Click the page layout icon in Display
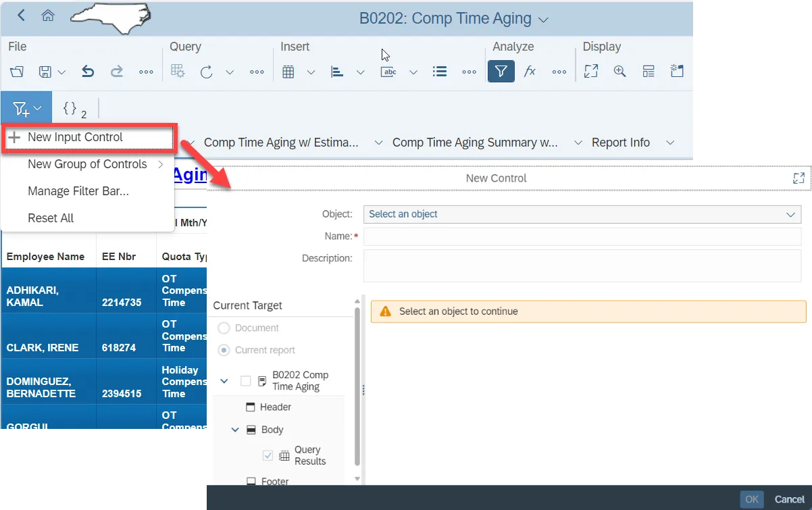812x510 pixels. point(649,72)
